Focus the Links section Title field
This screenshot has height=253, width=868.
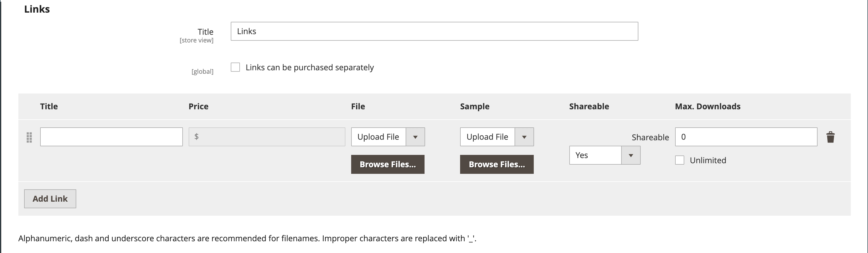[x=434, y=31]
